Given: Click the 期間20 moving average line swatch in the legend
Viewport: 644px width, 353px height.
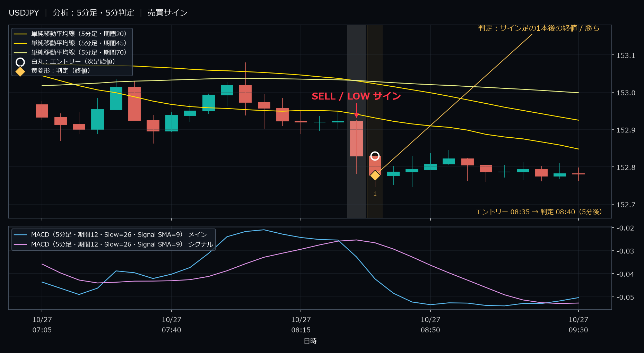Looking at the screenshot, I should tap(20, 34).
